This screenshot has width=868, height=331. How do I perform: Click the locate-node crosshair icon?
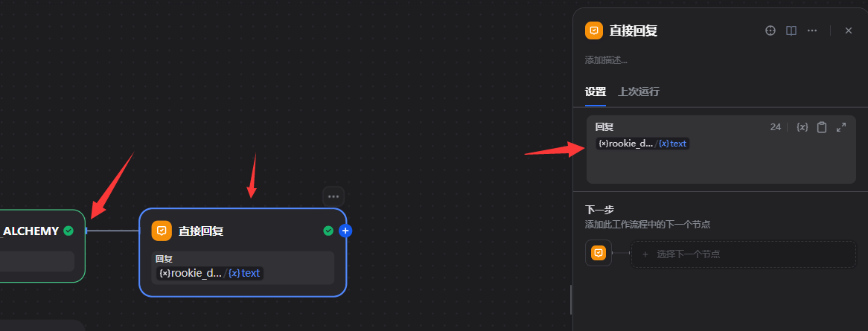[770, 30]
